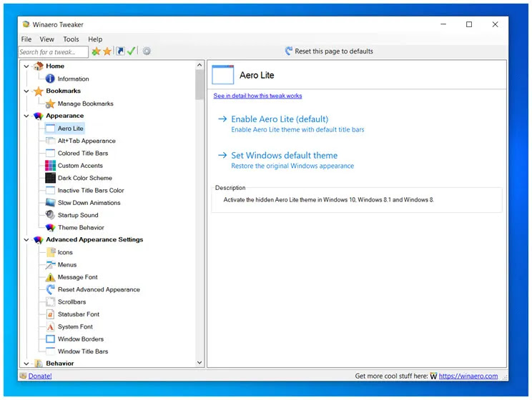
Task: Select the Information tree label
Action: 73,79
